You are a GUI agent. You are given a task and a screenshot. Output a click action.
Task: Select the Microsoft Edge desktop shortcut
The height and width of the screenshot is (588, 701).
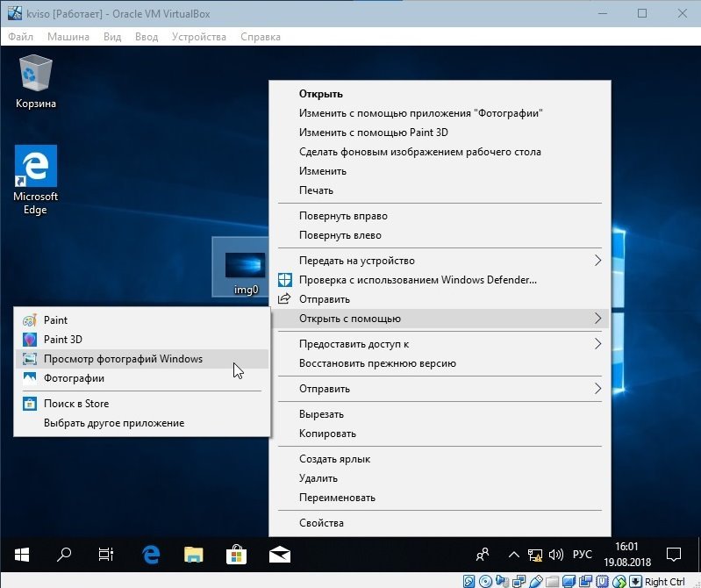coord(36,180)
